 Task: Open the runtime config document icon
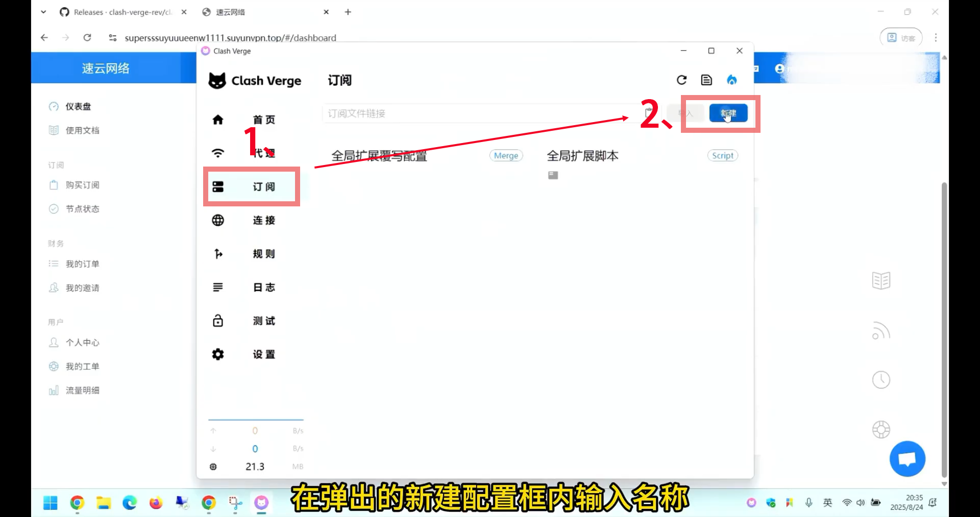[706, 80]
